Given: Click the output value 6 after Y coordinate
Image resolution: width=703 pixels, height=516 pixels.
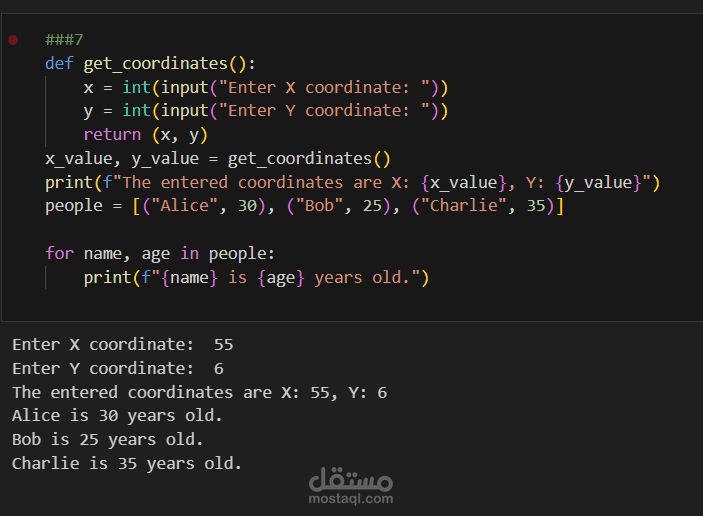Looking at the screenshot, I should (219, 369).
